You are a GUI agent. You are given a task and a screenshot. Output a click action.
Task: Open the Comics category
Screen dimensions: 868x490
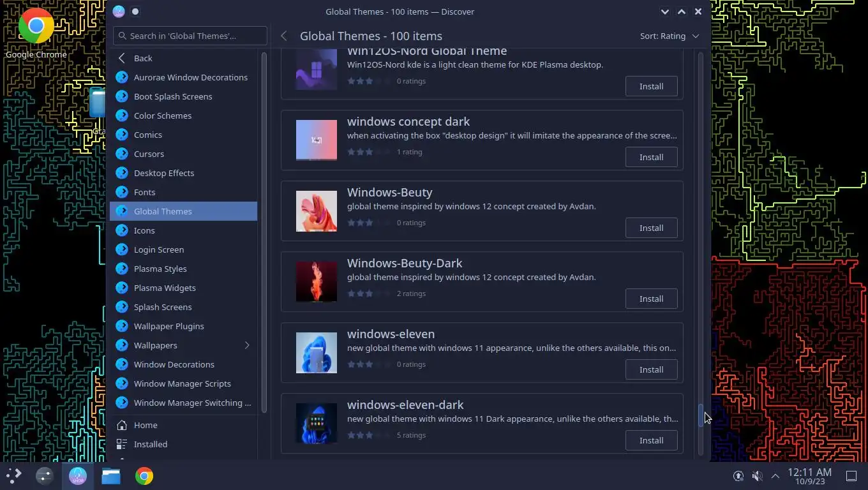tap(183, 135)
